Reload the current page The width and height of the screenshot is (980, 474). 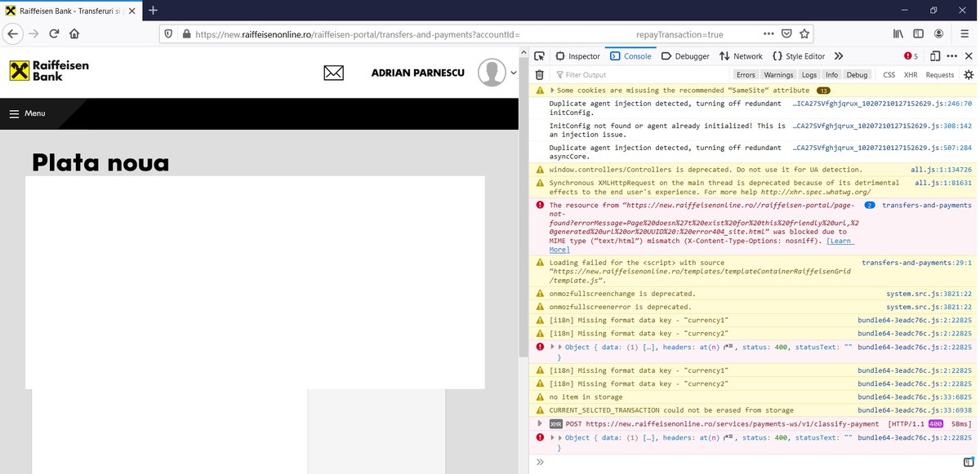point(55,34)
